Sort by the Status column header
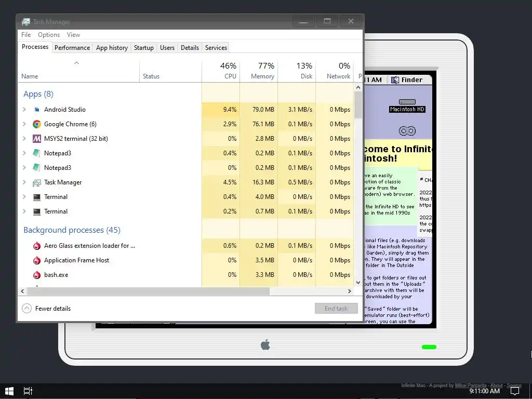Screen dimensions: 532x399 [170, 71]
